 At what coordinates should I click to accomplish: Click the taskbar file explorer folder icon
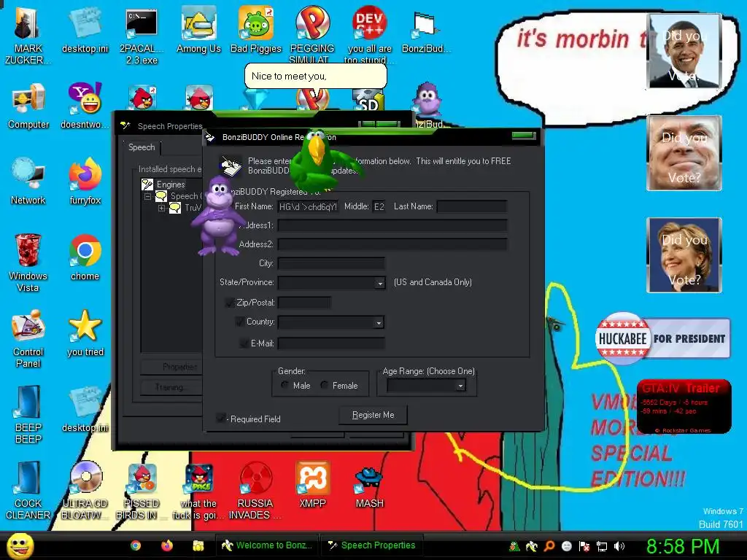198,545
